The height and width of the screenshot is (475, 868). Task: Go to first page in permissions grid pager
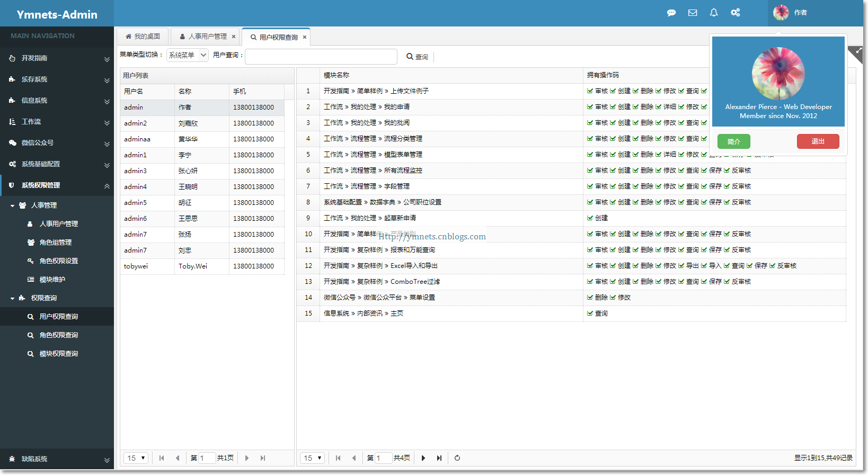(x=338, y=458)
